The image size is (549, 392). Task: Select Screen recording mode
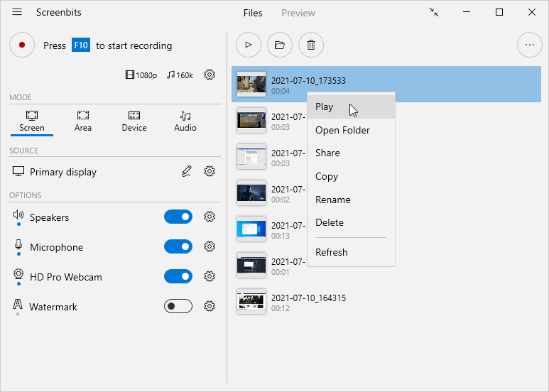click(32, 121)
